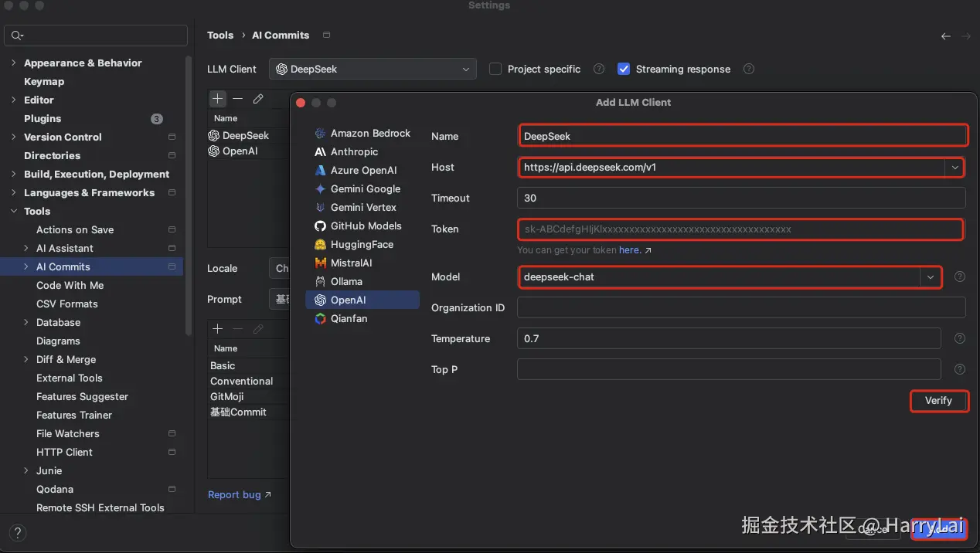
Task: Click the help icon beside Streaming response
Action: click(749, 69)
